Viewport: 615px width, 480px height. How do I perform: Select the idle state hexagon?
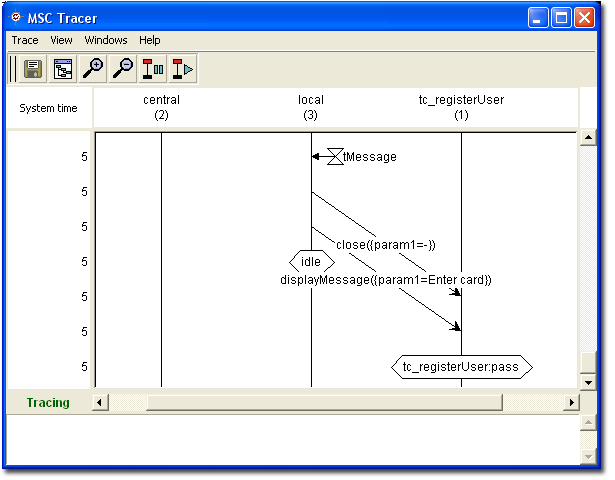coord(311,261)
